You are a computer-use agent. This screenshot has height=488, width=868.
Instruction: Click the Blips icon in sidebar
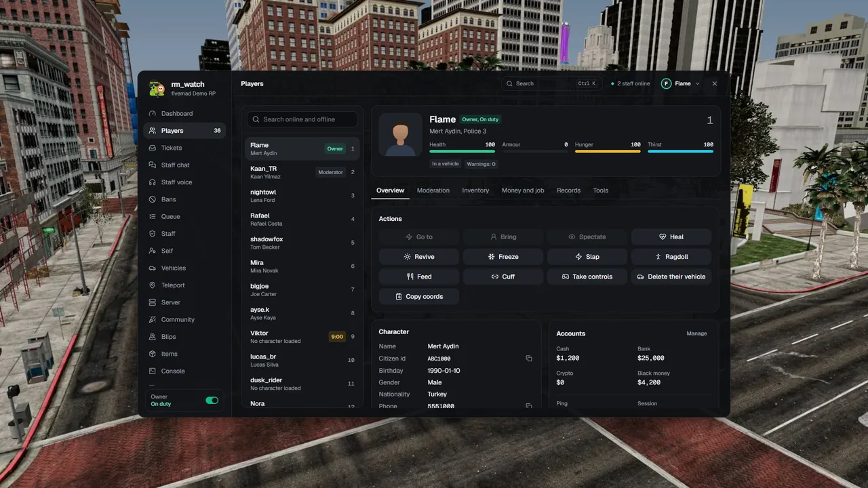click(153, 337)
